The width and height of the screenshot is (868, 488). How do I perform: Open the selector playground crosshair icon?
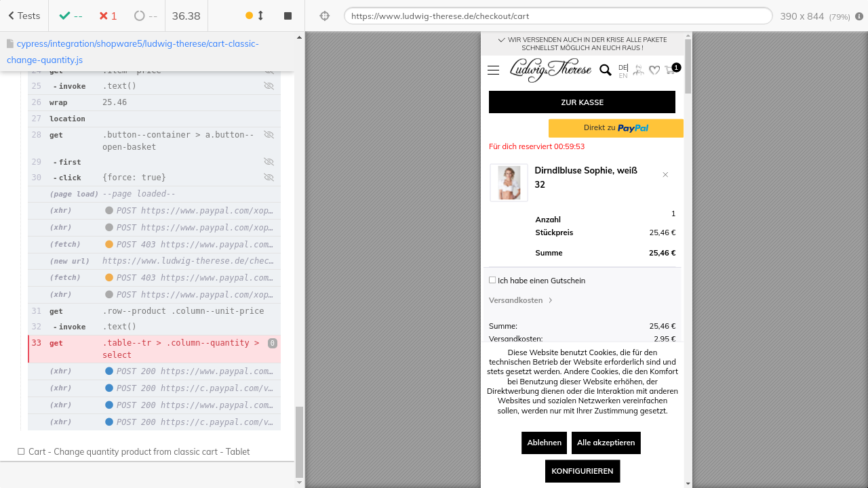pos(325,16)
